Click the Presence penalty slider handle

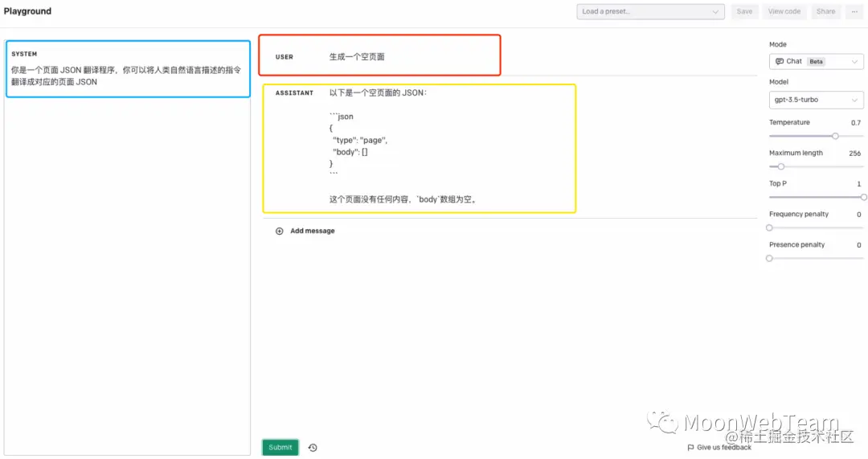tap(769, 258)
